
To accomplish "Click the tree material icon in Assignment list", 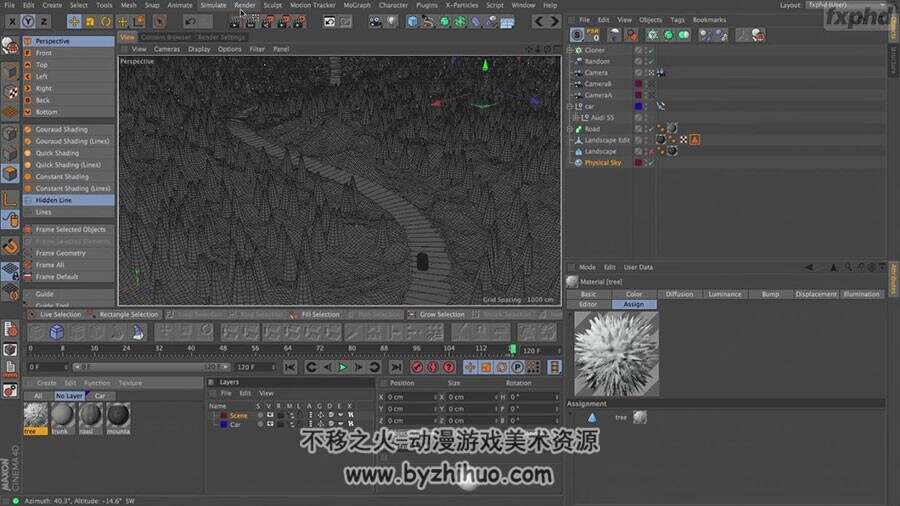I will [640, 417].
